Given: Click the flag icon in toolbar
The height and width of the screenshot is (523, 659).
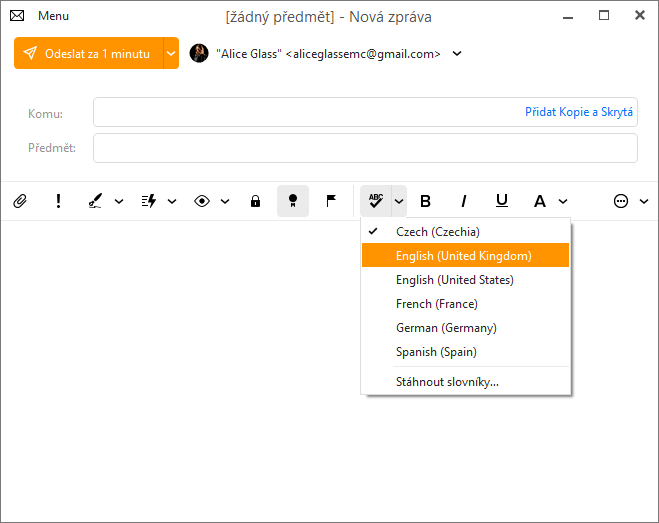Looking at the screenshot, I should tap(331, 201).
